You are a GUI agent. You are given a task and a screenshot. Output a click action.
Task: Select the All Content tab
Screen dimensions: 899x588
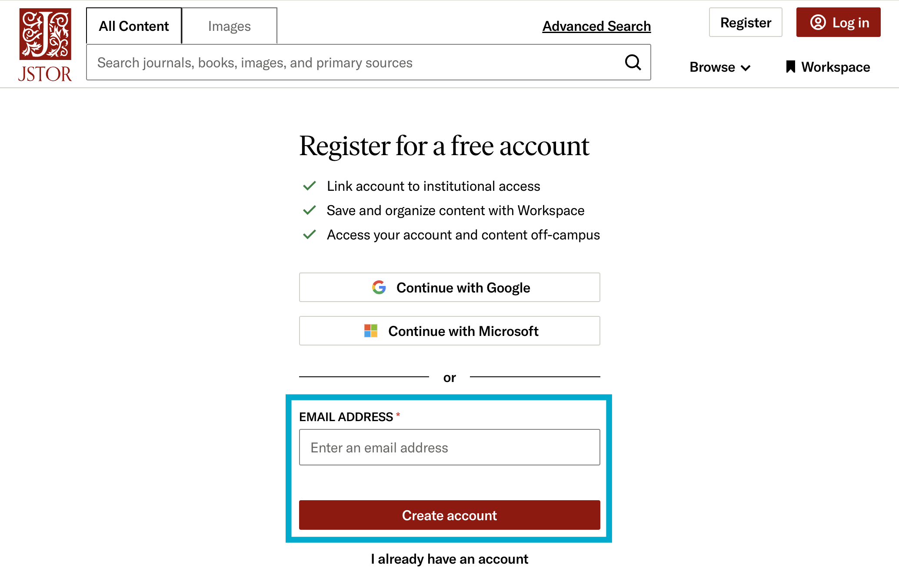(x=133, y=26)
